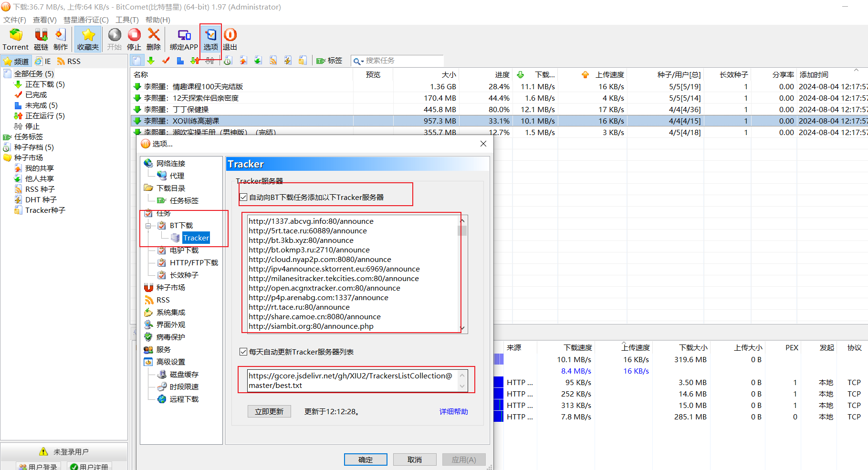The image size is (868, 470).
Task: Select 长效种子 in the options tree
Action: [x=184, y=275]
